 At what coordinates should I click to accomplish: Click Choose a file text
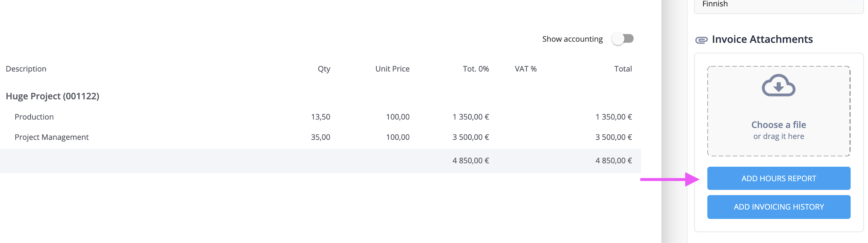coord(778,125)
